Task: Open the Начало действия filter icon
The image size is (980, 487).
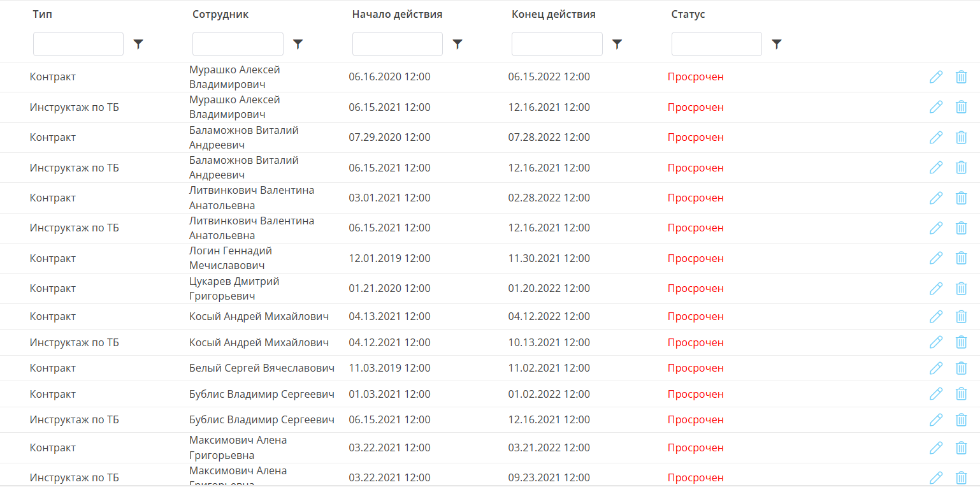Action: point(458,44)
